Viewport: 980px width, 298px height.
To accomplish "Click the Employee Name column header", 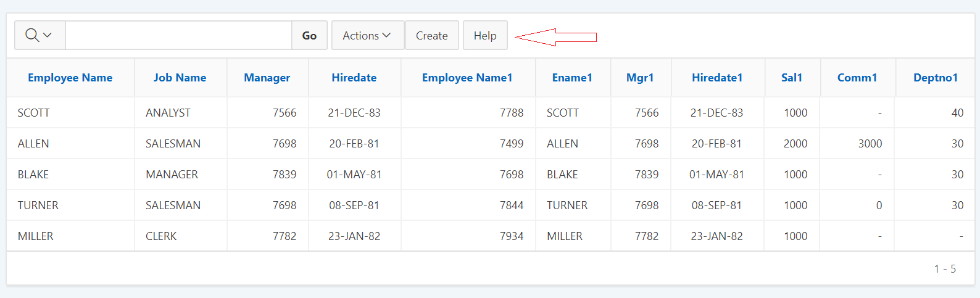I will tap(70, 78).
